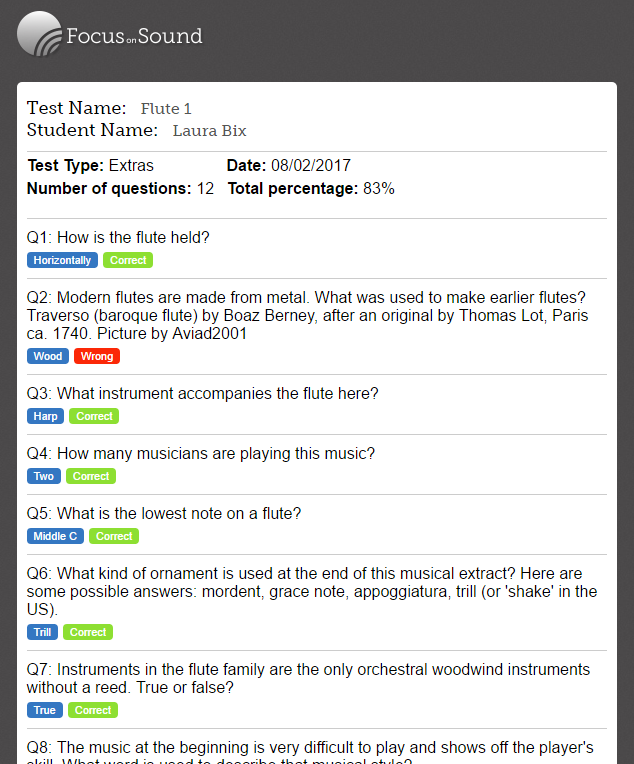The image size is (634, 764).
Task: Click the Trill answer tag for Q6
Action: click(42, 632)
